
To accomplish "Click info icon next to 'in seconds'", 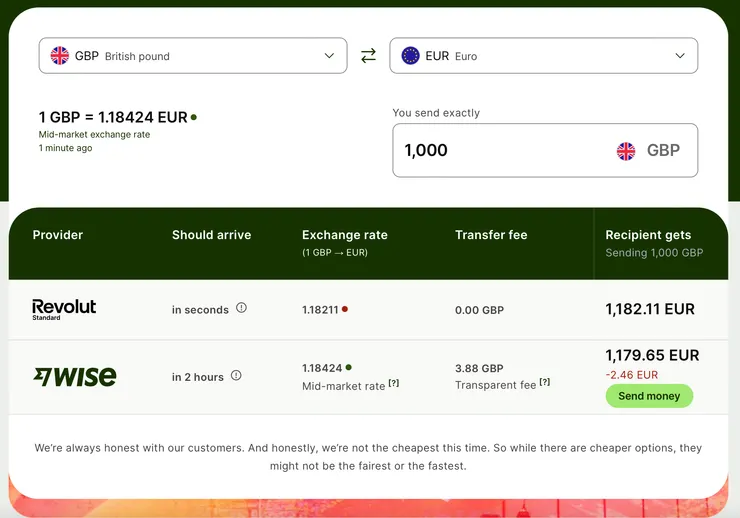I will tap(241, 308).
